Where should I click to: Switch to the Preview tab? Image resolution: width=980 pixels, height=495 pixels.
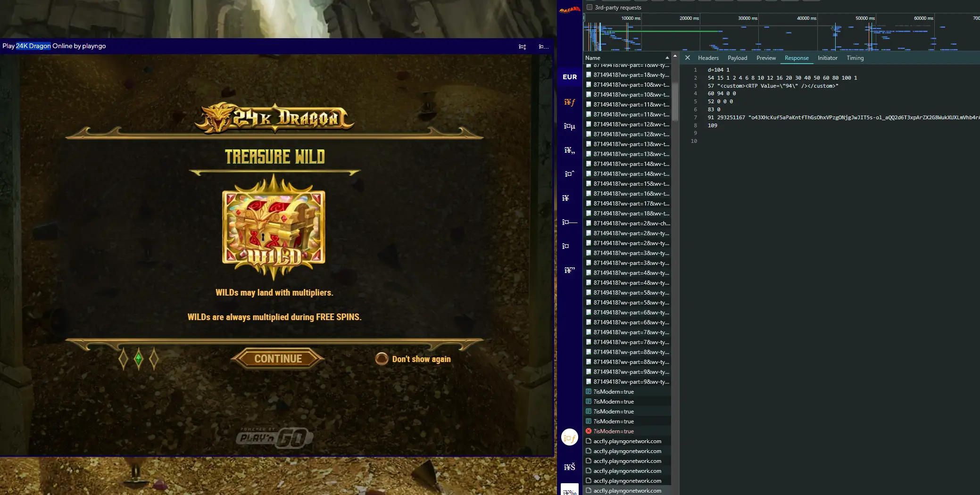point(766,58)
